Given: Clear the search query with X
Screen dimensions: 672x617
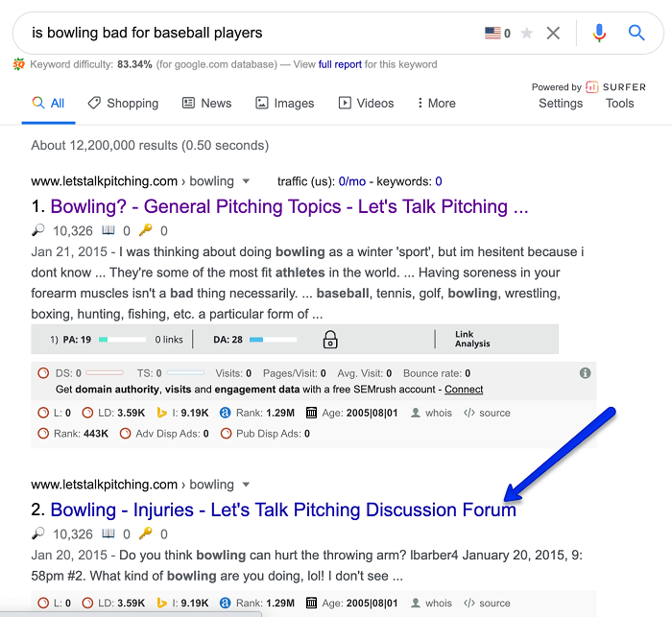Looking at the screenshot, I should coord(553,33).
